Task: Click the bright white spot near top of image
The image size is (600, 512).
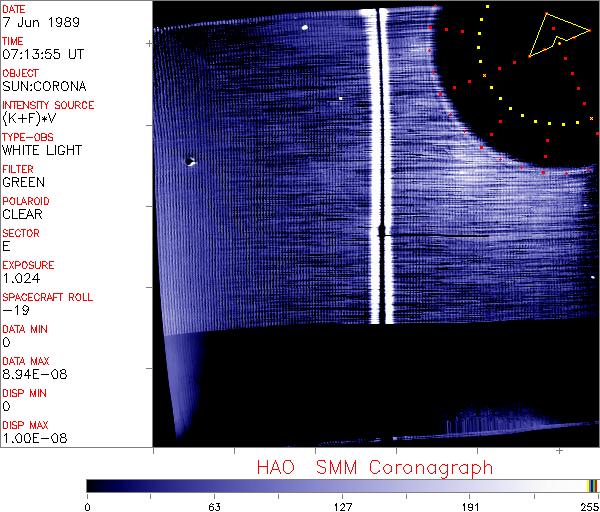Action: pyautogui.click(x=304, y=29)
